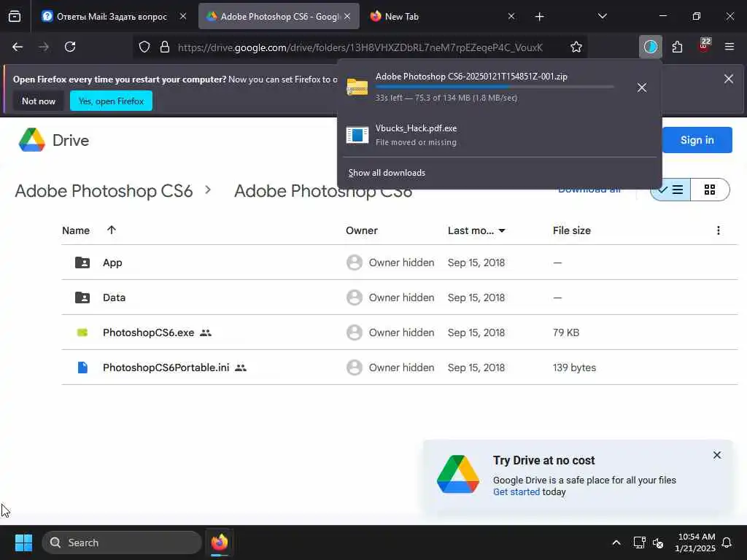This screenshot has height=560, width=747.
Task: Open the list all tabs dropdown chevron
Action: click(x=602, y=16)
